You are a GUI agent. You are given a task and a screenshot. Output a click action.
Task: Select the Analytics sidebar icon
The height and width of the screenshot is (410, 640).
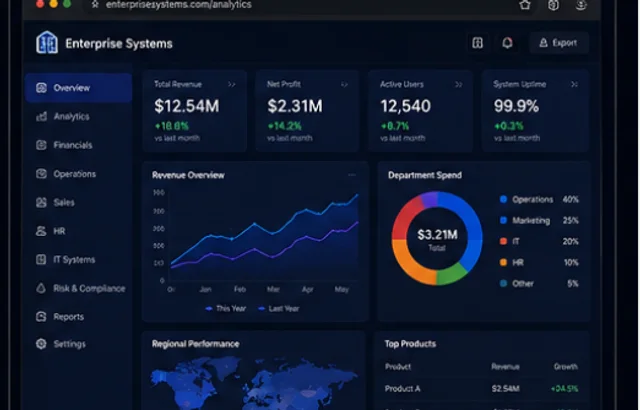click(42, 117)
